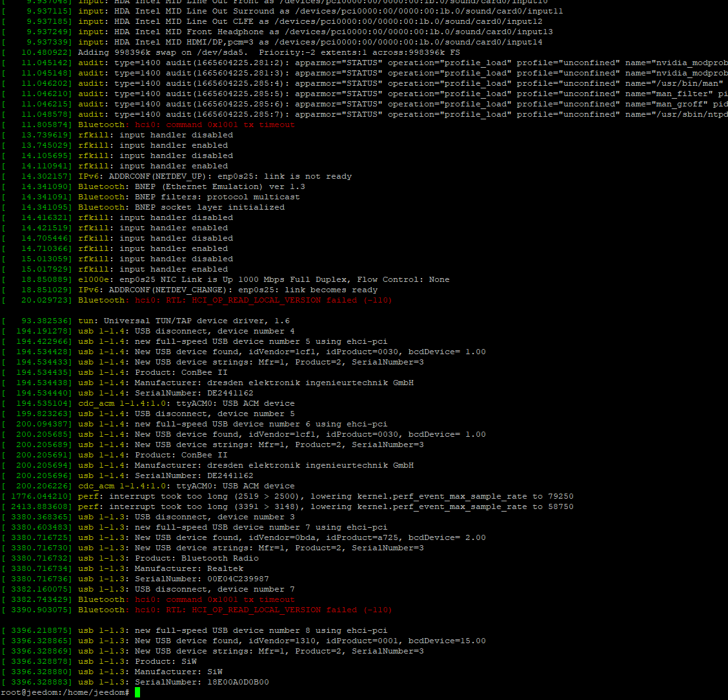Screen dimensions: 728x700
Task: Click 'enp0s25: link becomes ready' message
Action: (308, 290)
